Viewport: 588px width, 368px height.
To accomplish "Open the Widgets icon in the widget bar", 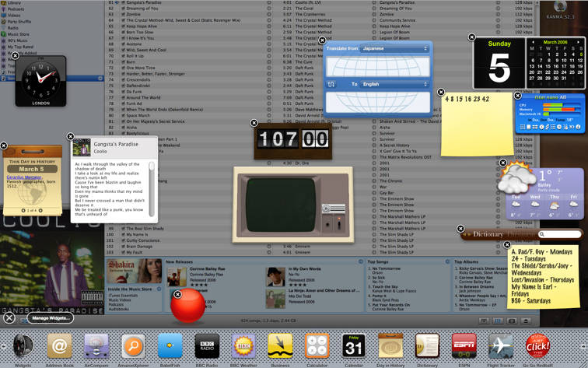I will (23, 346).
